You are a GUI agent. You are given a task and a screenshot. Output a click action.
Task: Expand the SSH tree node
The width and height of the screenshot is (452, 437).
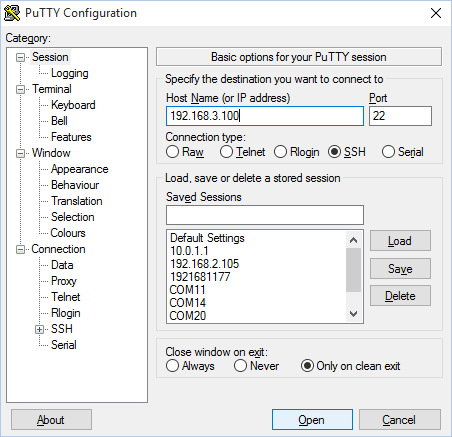click(39, 329)
